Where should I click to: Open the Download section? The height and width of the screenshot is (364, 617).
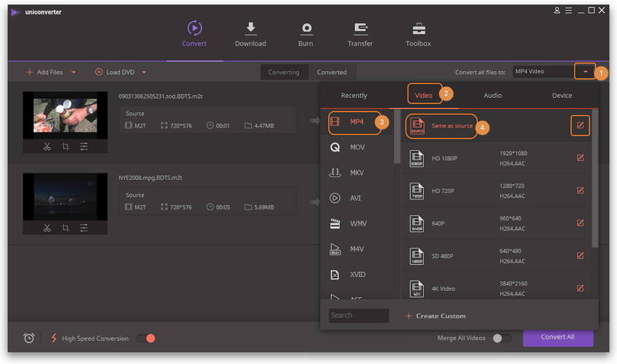[250, 34]
